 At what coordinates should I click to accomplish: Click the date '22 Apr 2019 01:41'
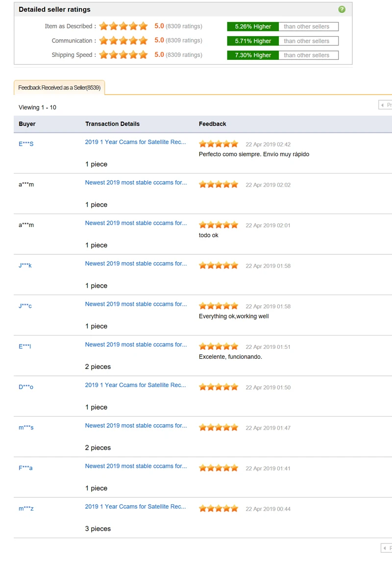pyautogui.click(x=268, y=468)
